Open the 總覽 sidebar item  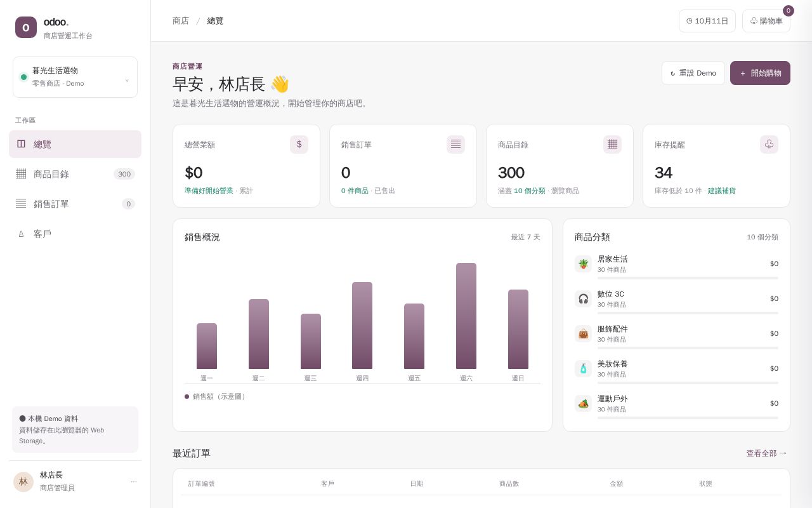coord(75,144)
